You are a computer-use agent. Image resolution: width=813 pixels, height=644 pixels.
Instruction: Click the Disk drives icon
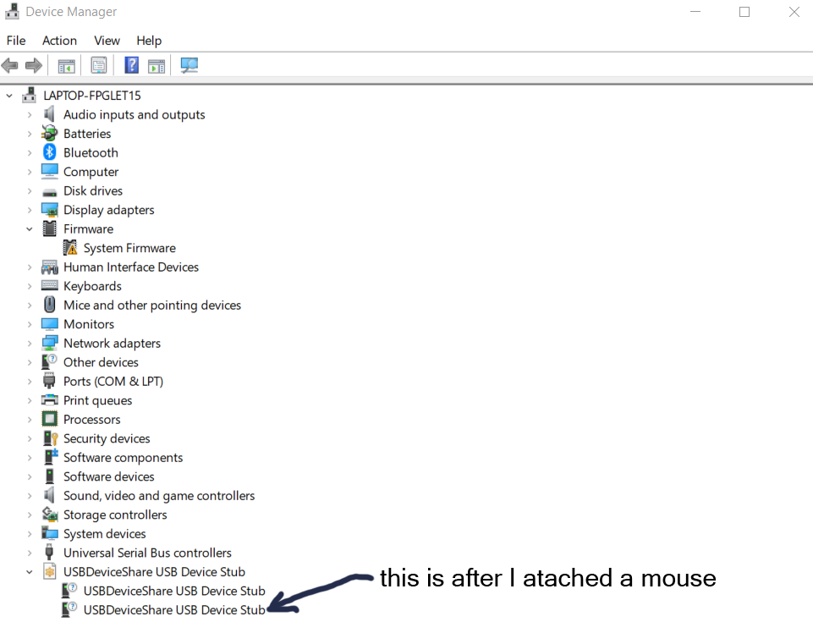(x=49, y=192)
